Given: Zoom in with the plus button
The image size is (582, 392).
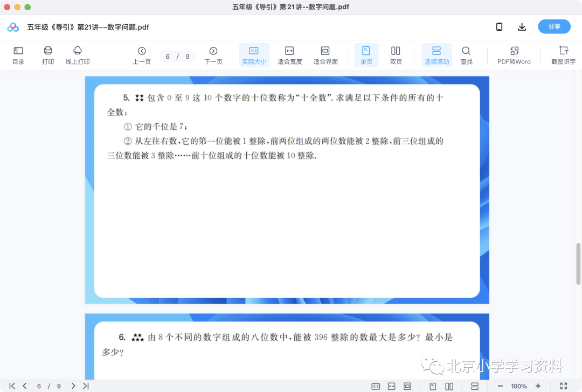Looking at the screenshot, I should pyautogui.click(x=538, y=386).
